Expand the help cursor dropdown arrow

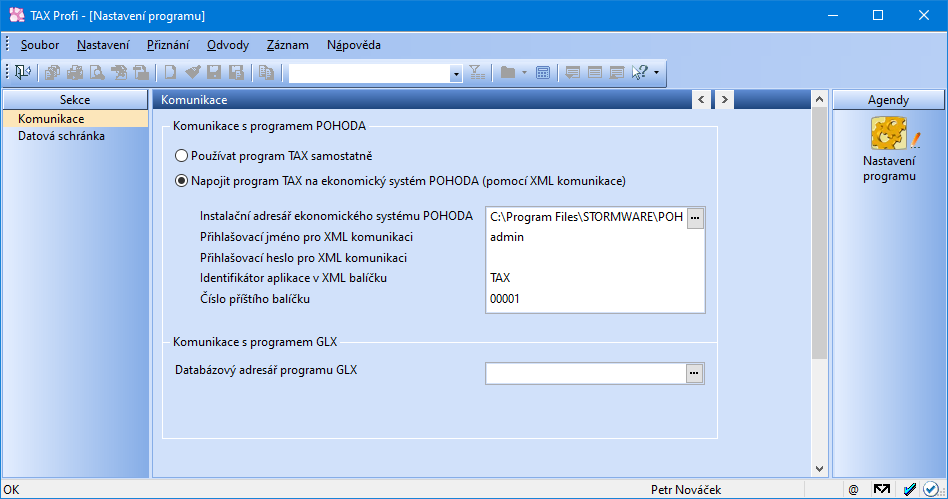point(657,73)
